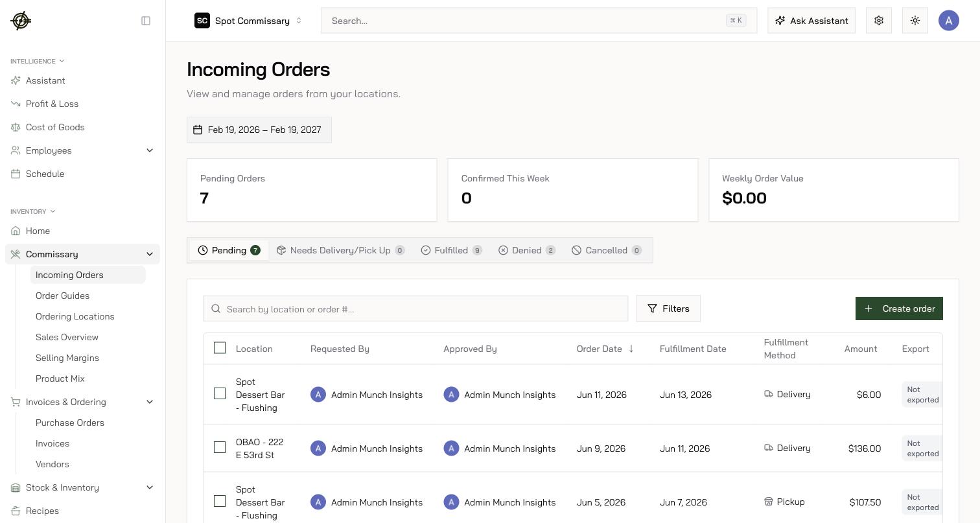The width and height of the screenshot is (980, 523).
Task: Open Selling Margins page
Action: [67, 358]
